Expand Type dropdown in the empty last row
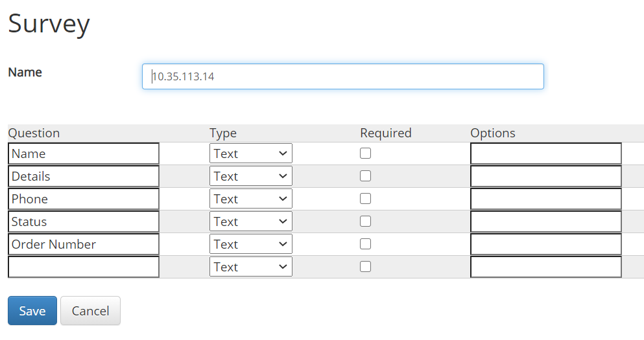This screenshot has width=644, height=340. (250, 267)
